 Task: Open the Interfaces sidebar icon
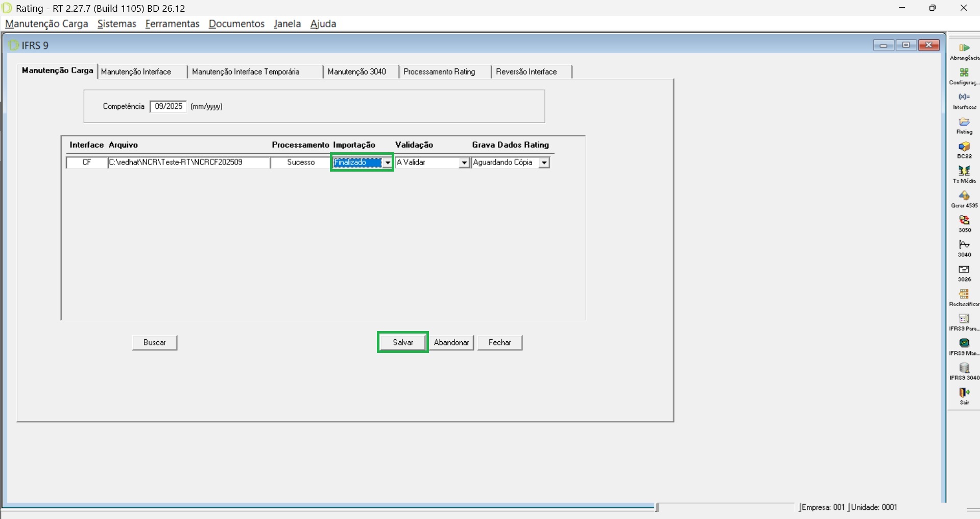[964, 101]
